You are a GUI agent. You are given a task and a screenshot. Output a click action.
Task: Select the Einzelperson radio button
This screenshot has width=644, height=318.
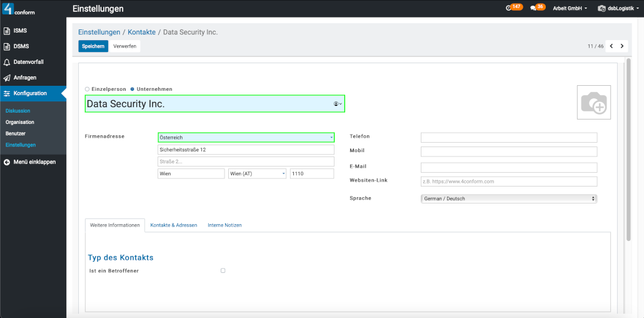(x=87, y=89)
